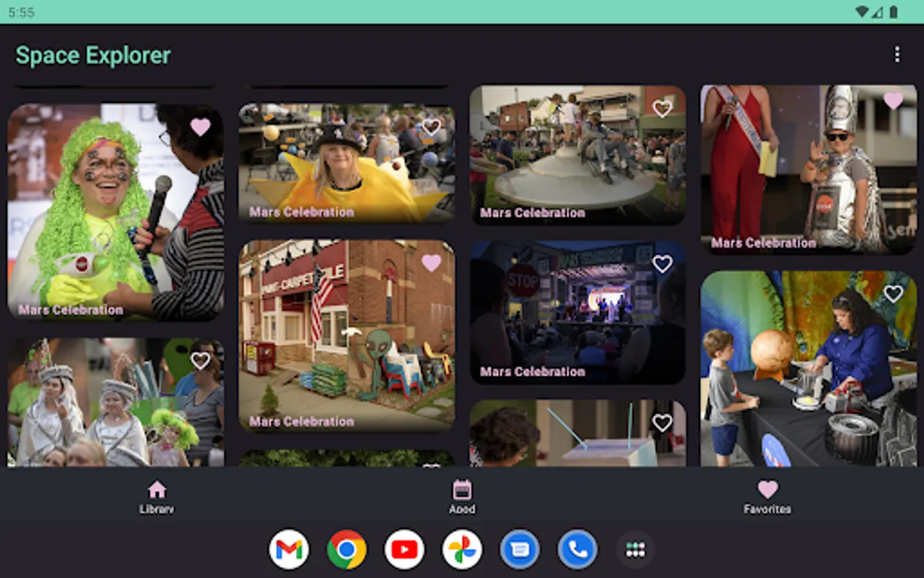
Task: Open the night concert stage photo
Action: coord(577,313)
